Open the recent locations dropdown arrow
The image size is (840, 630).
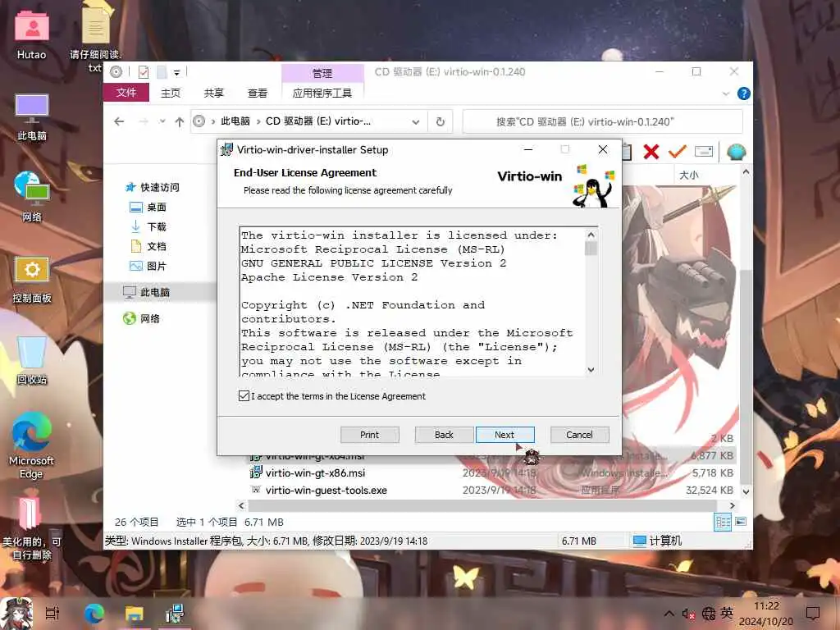pyautogui.click(x=162, y=121)
